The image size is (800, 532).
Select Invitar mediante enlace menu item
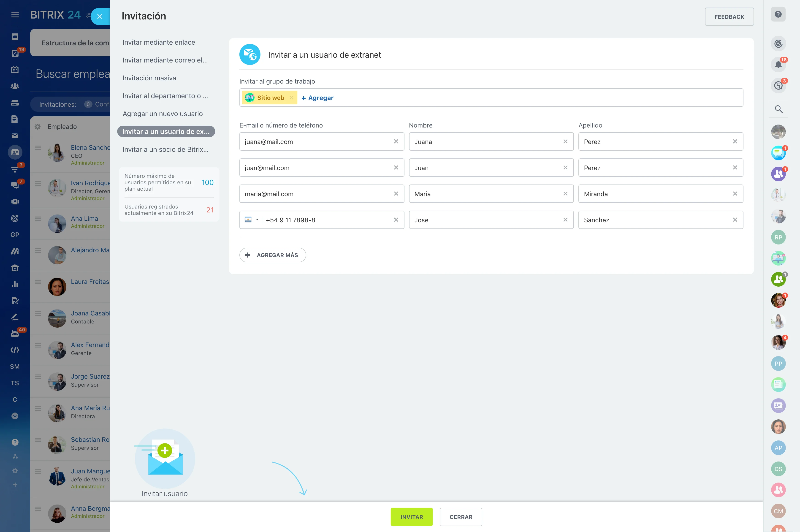click(x=159, y=42)
